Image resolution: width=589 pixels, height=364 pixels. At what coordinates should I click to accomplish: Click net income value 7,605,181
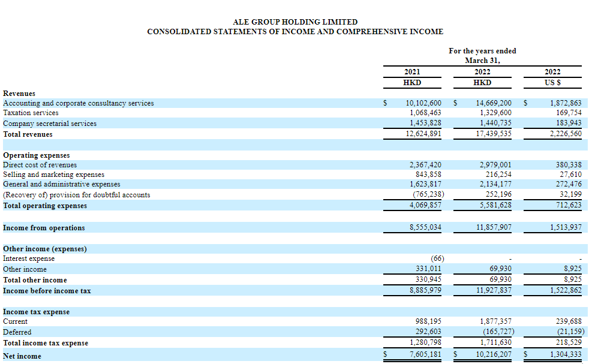[x=425, y=354]
